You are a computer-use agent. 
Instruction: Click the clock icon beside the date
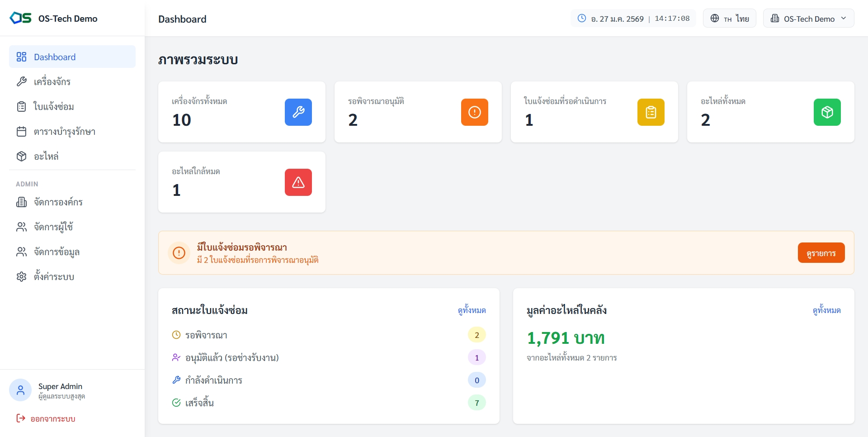[x=582, y=19]
